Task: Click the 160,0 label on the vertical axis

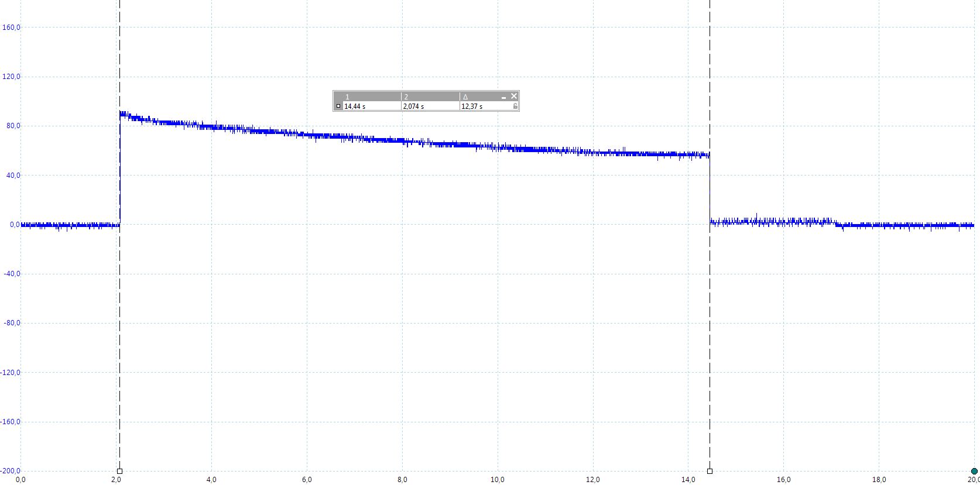Action: point(11,27)
